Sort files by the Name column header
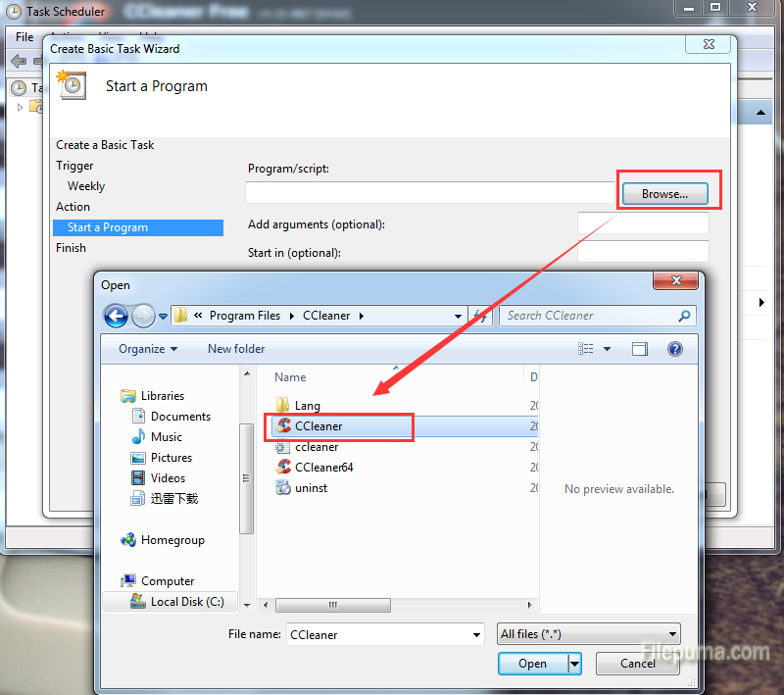 (290, 377)
